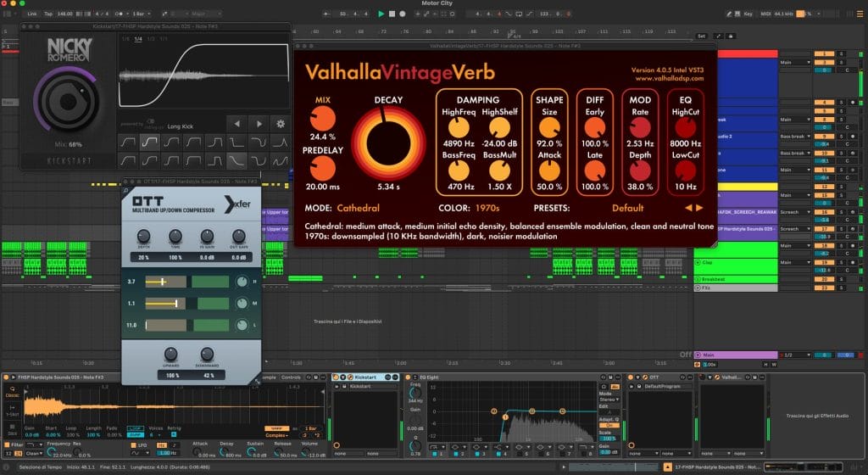Click the PREDELAY knob in ValhallaVintageVerb

(322, 168)
